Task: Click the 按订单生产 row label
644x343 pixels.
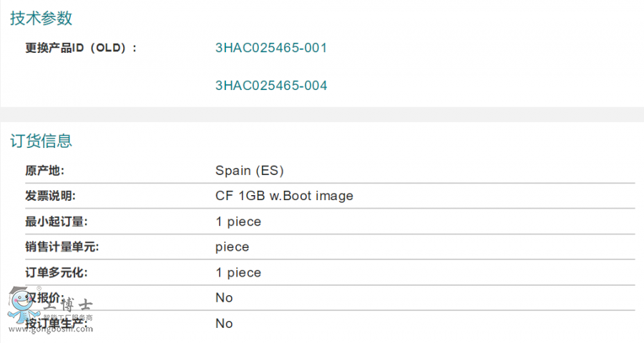Action: pos(57,324)
